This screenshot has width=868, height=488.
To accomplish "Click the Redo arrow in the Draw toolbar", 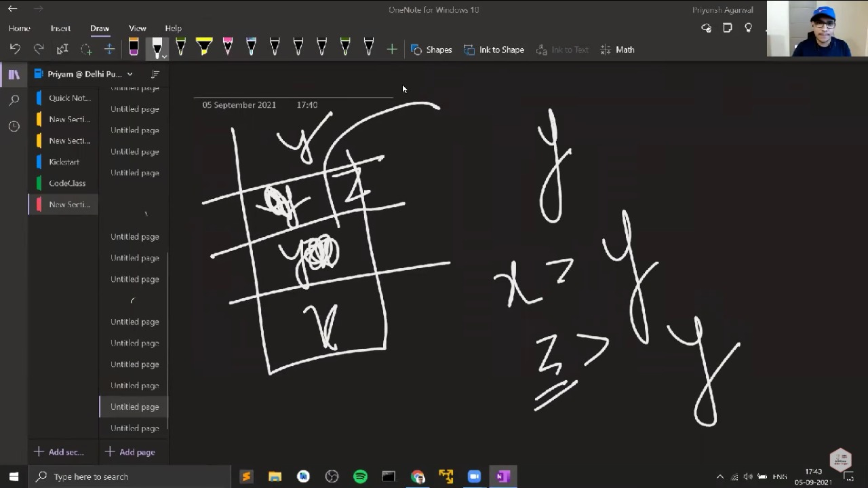I will (39, 49).
